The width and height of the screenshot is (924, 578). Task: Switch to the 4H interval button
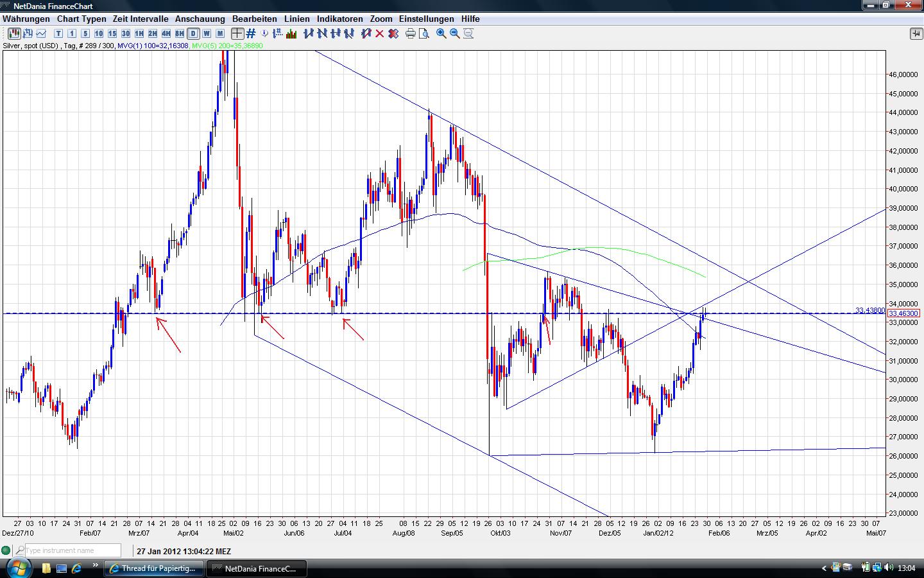tap(166, 33)
